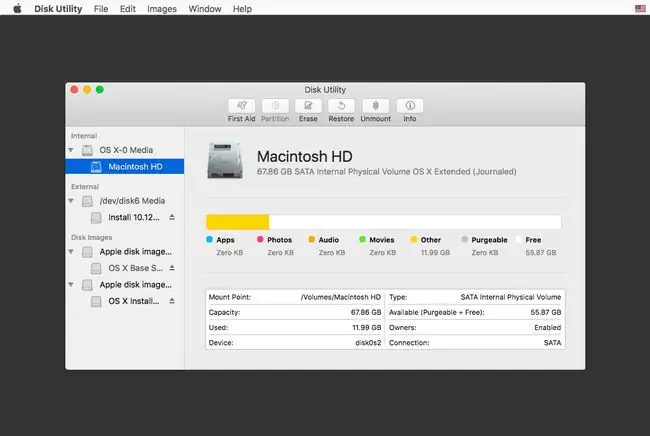Click the Device value disk0s2
The width and height of the screenshot is (650, 436).
tap(368, 343)
